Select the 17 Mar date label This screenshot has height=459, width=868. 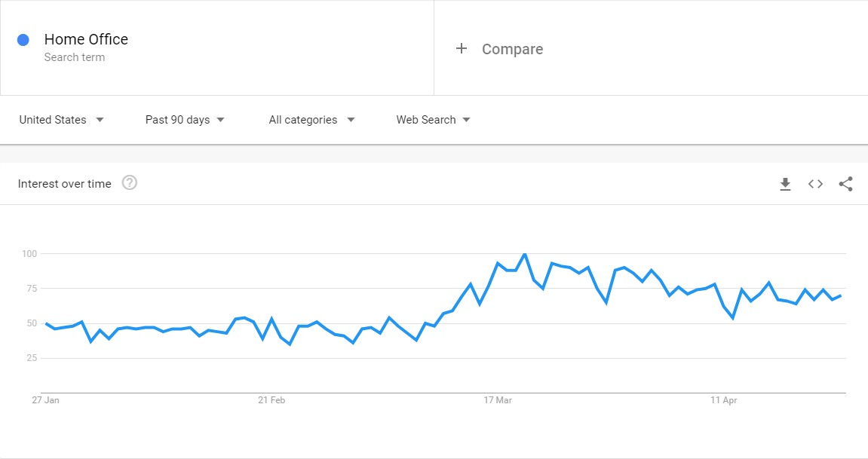pyautogui.click(x=498, y=400)
